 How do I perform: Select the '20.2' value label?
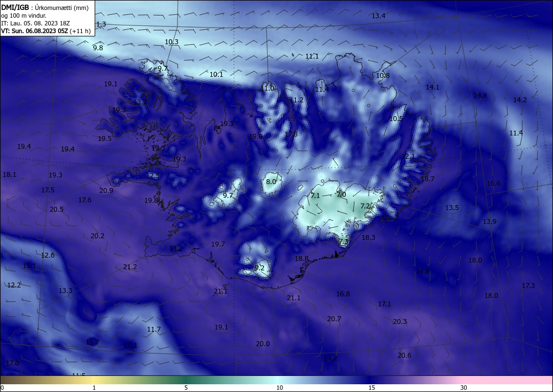point(97,236)
